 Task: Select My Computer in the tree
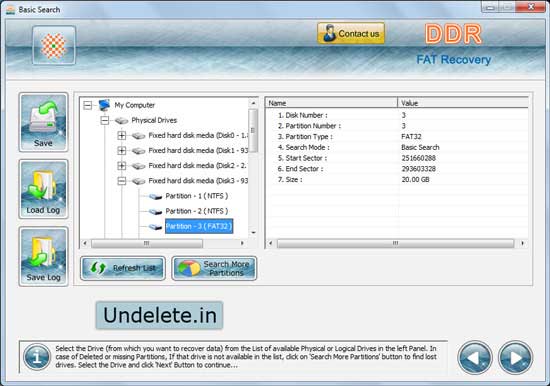click(135, 105)
